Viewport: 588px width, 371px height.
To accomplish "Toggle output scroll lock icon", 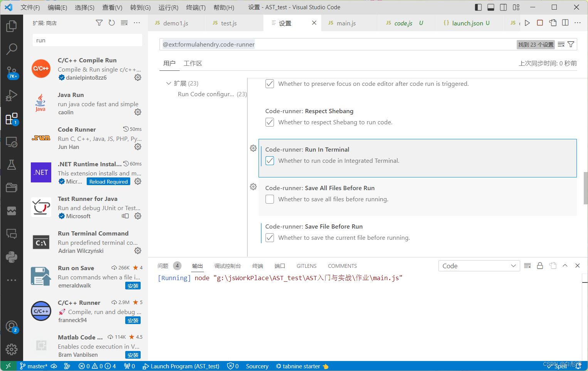I will click(540, 266).
